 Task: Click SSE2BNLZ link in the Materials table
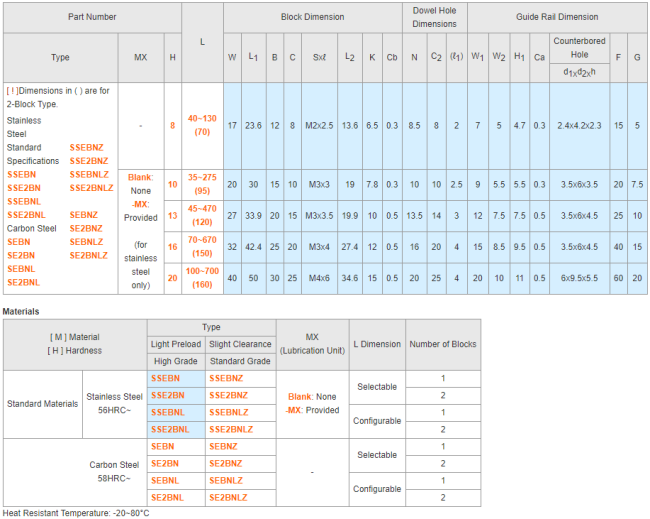coord(228,429)
